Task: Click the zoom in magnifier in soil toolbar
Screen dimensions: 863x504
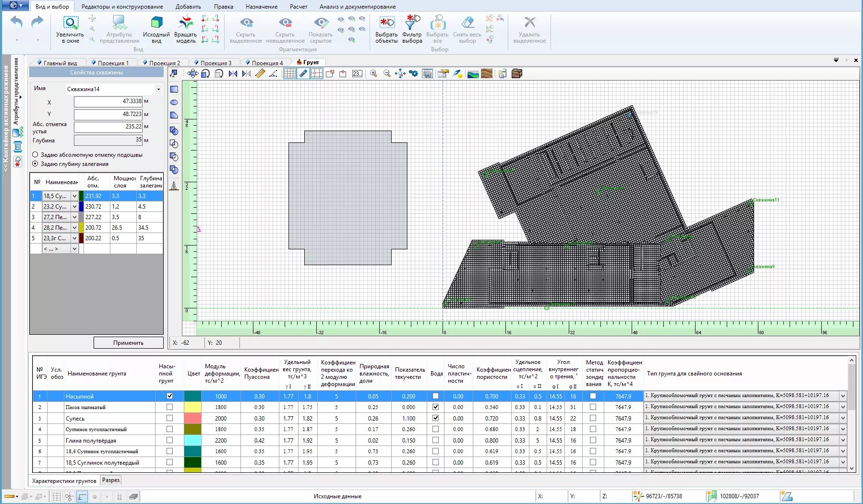Action: pyautogui.click(x=373, y=73)
